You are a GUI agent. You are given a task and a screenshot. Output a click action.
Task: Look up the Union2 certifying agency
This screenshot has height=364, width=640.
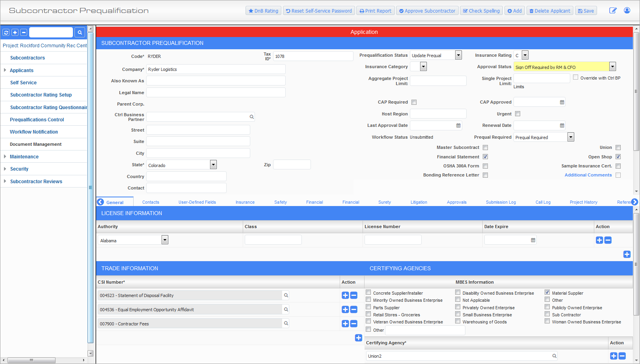point(554,356)
